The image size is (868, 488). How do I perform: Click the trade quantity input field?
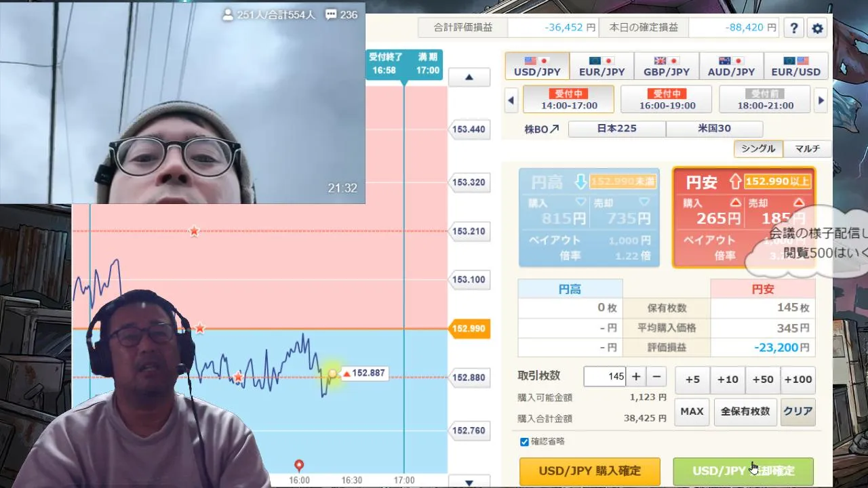point(604,377)
